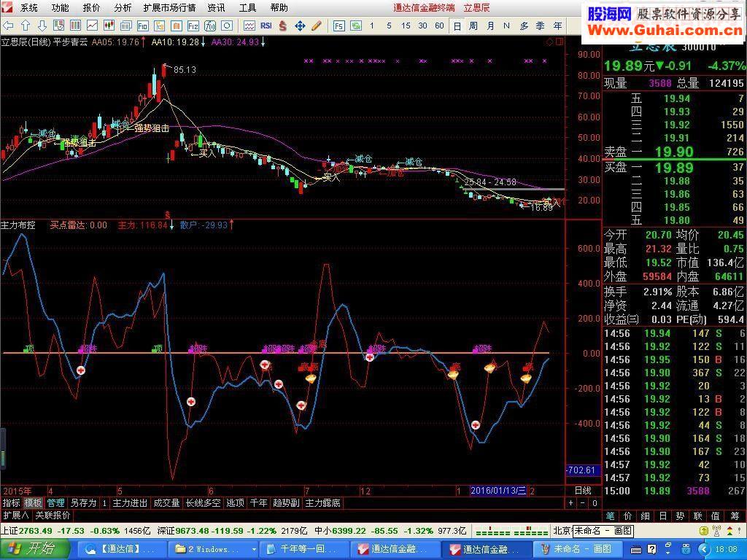This screenshot has height=560, width=747.
Task: Select the 60 minute period
Action: [x=439, y=26]
